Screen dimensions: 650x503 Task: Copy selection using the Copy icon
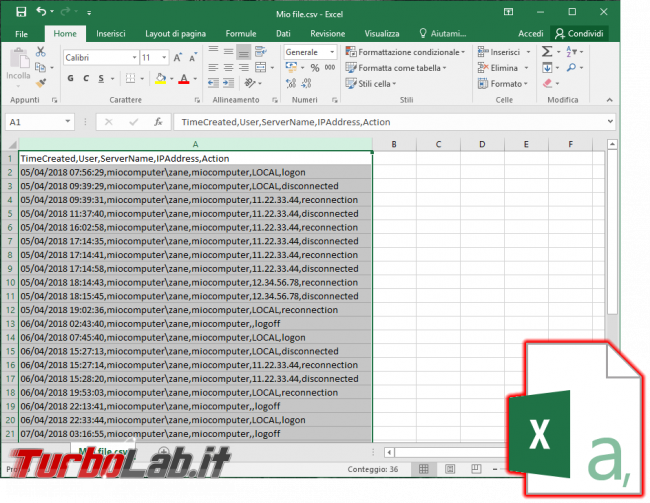[40, 67]
